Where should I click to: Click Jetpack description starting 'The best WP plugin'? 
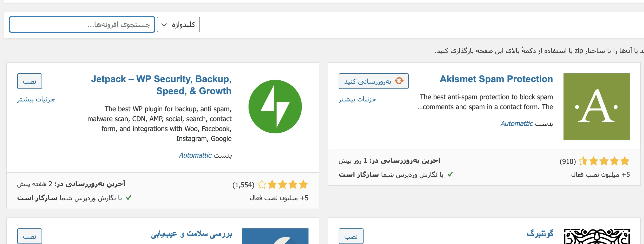(x=159, y=124)
